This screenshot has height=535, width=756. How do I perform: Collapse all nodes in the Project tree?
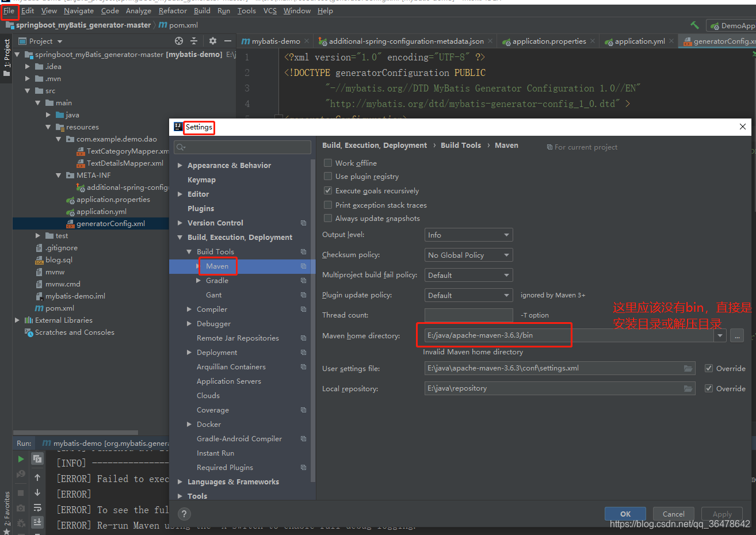(194, 41)
